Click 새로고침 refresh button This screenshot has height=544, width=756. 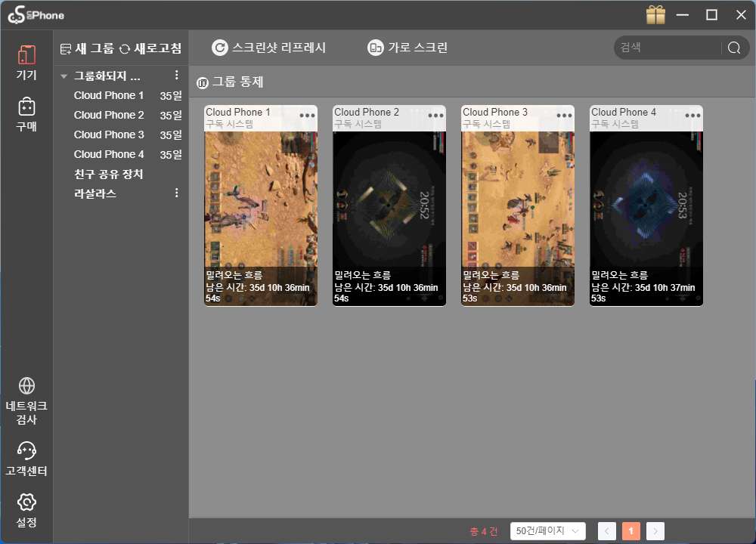pyautogui.click(x=150, y=48)
